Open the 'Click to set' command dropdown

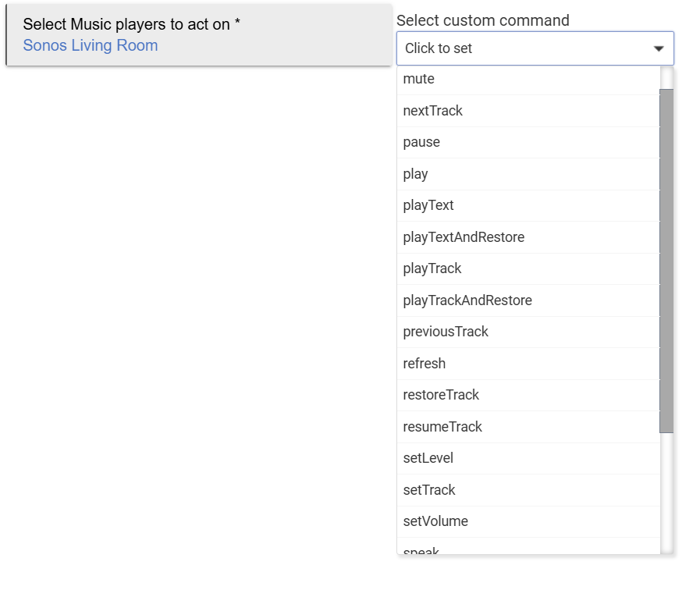523,48
